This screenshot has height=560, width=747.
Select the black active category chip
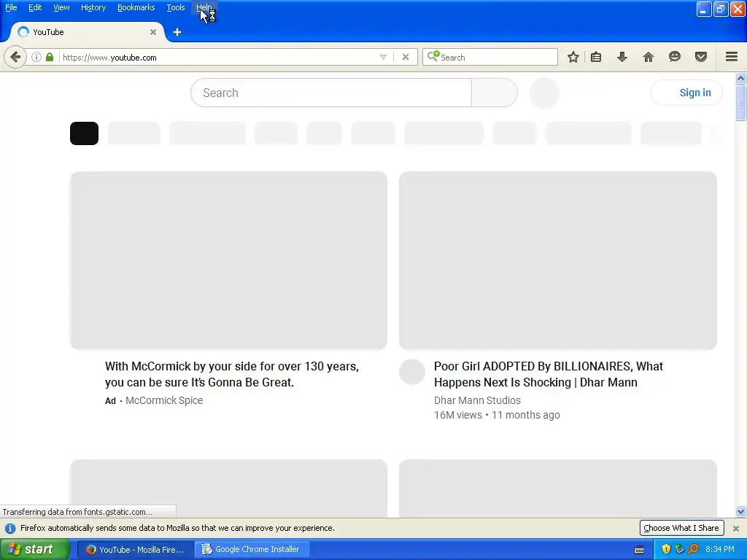pyautogui.click(x=85, y=133)
